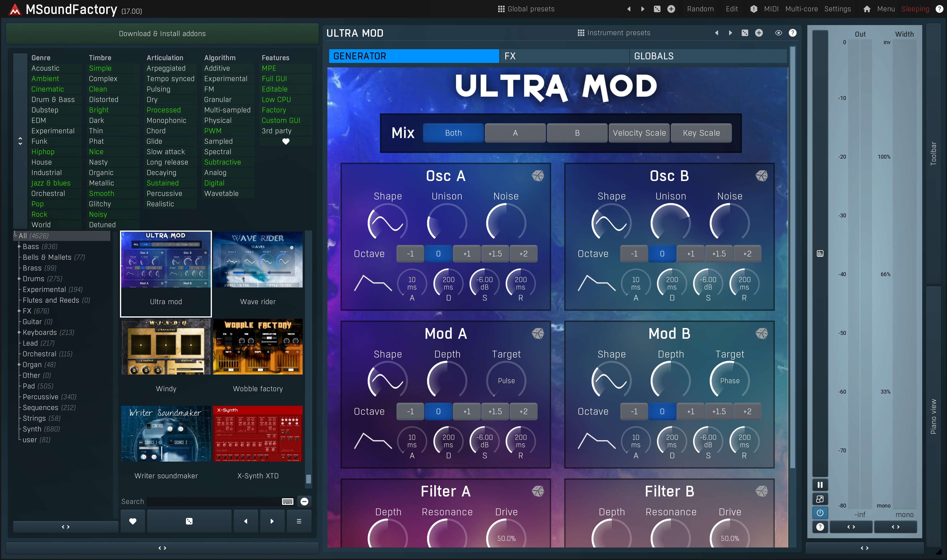This screenshot has width=947, height=560.
Task: Click the Mod B randomize dice icon
Action: pos(761,334)
